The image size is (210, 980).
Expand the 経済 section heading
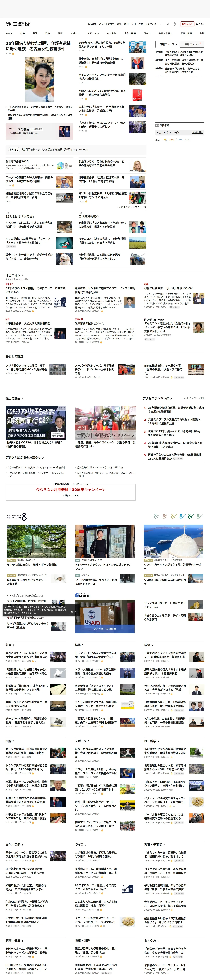(x=79, y=645)
